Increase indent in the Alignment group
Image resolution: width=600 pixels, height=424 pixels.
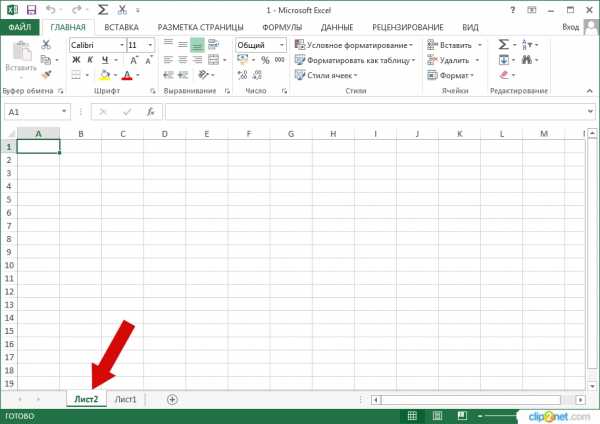(x=183, y=75)
